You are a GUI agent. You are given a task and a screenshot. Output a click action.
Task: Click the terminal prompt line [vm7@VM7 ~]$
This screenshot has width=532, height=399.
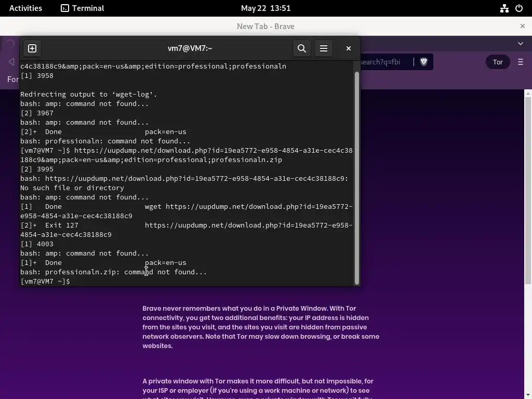45,281
